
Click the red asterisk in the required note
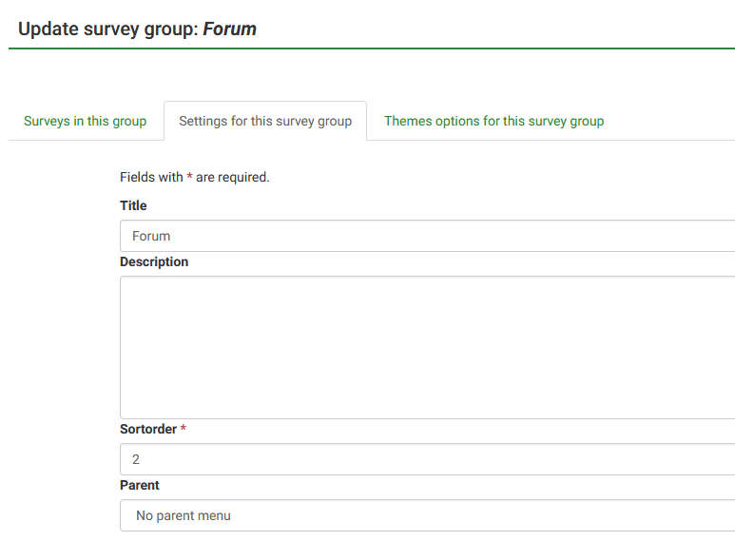pos(189,177)
